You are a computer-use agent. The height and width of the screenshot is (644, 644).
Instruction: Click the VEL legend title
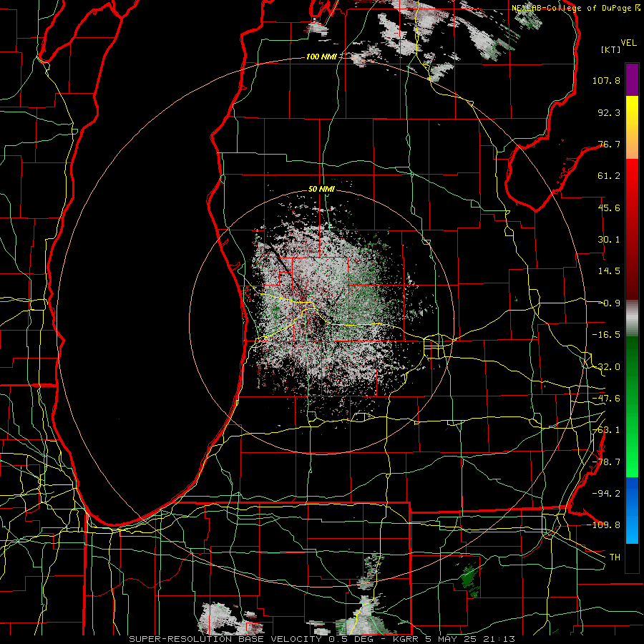coord(628,43)
